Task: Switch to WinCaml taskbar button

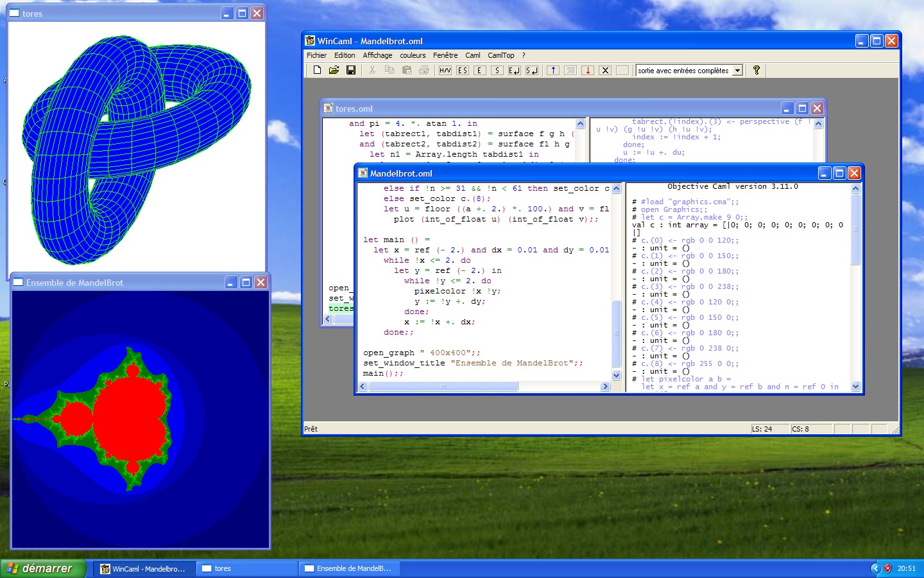Action: [143, 568]
